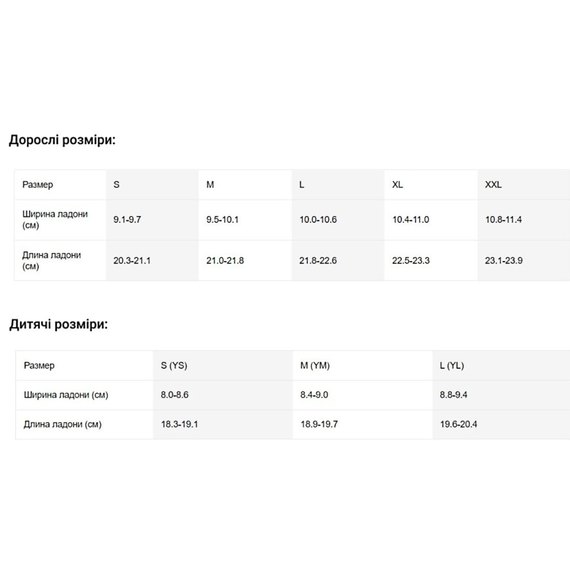Click the kids width value 8.0-8.6
The height and width of the screenshot is (570, 570).
pos(174,395)
